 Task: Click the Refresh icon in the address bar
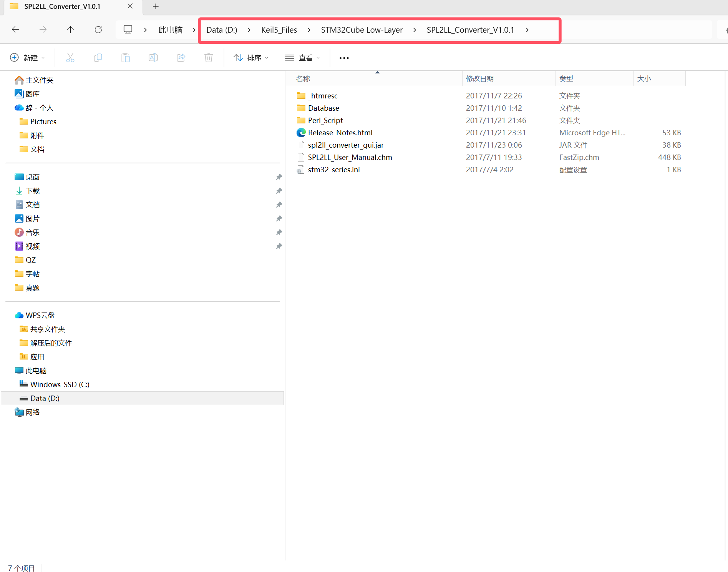[x=98, y=29]
